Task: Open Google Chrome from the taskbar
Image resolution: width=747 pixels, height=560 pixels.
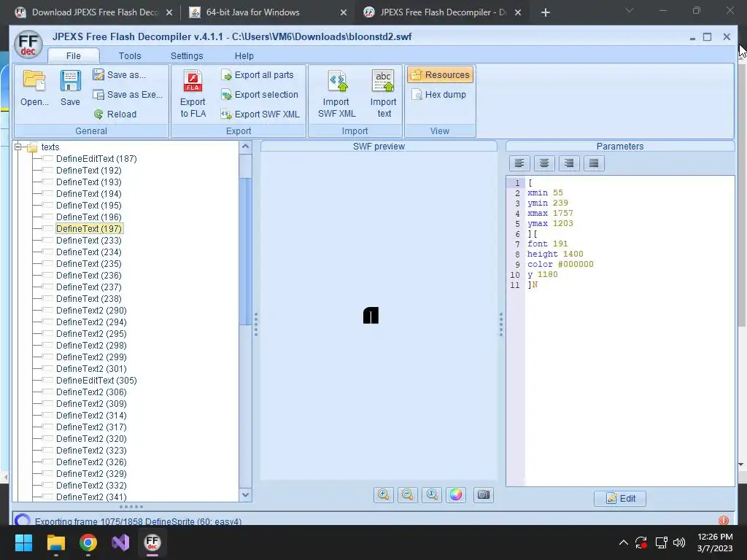Action: tap(88, 542)
